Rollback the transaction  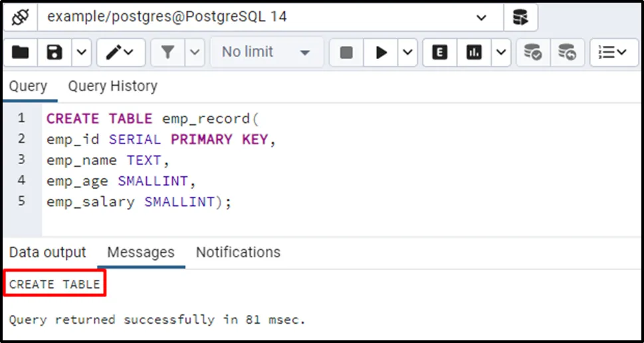[x=567, y=52]
